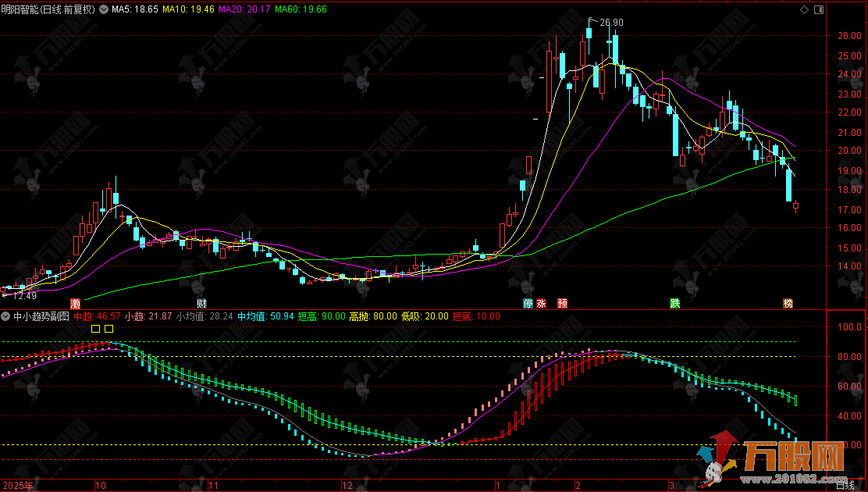Click the 26.90 high price label
Image resolution: width=868 pixels, height=492 pixels.
pyautogui.click(x=611, y=23)
